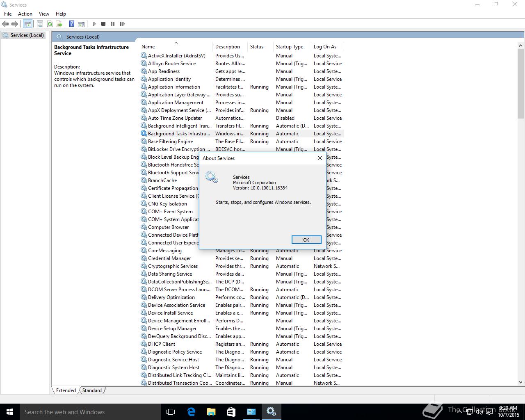Click the Pause Service icon
Viewport: 525px width, 420px height.
(113, 24)
